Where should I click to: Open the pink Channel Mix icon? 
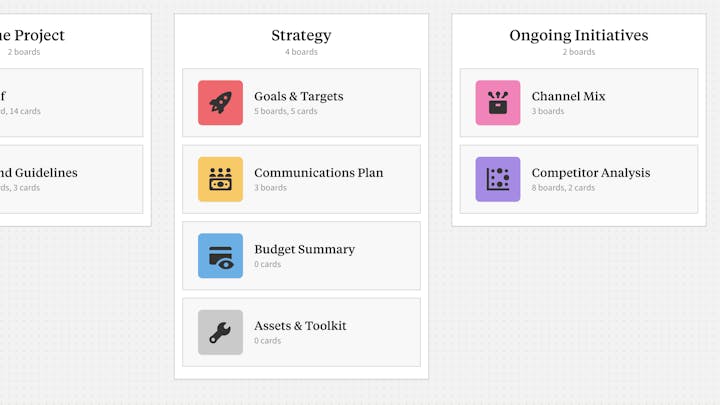[x=498, y=103]
